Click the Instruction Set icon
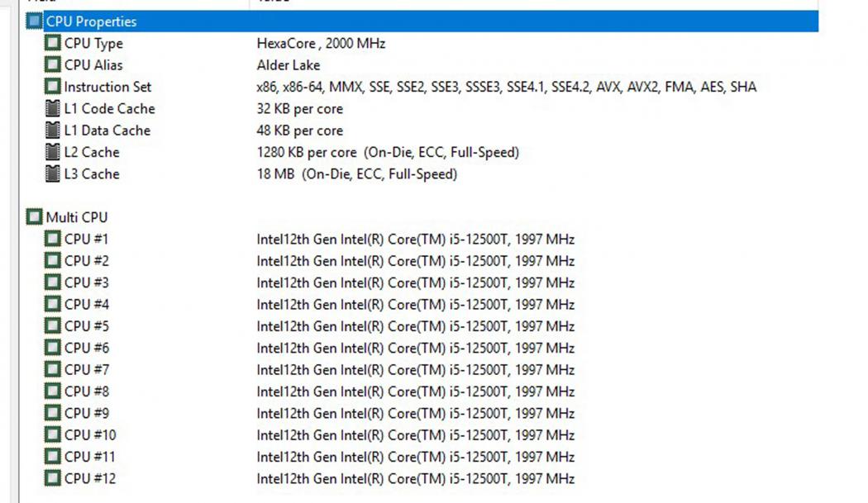Viewport: 868px width, 503px height. click(52, 87)
